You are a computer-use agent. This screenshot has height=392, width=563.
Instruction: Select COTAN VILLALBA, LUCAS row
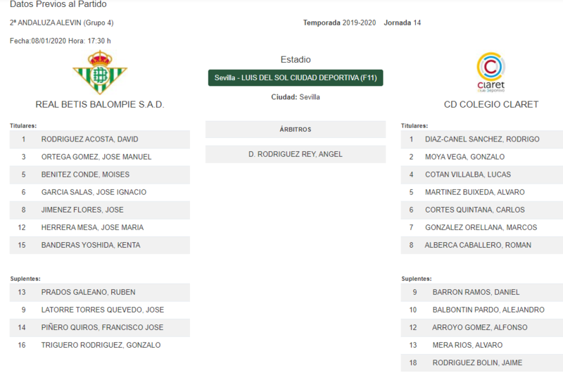point(482,175)
